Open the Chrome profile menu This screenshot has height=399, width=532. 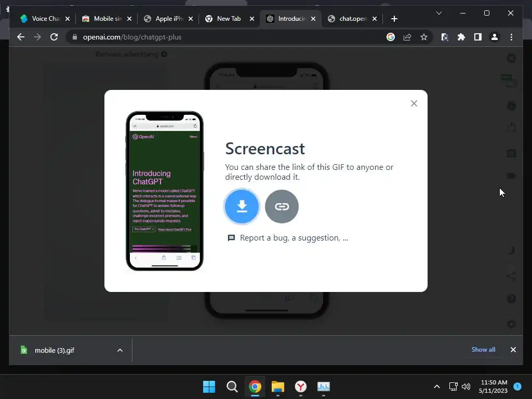click(x=495, y=37)
